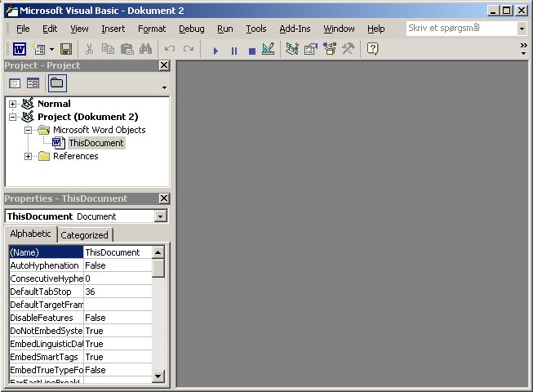Collapse the Project (Dokument 2) node
Screen dimensions: 533x392
(x=12, y=118)
